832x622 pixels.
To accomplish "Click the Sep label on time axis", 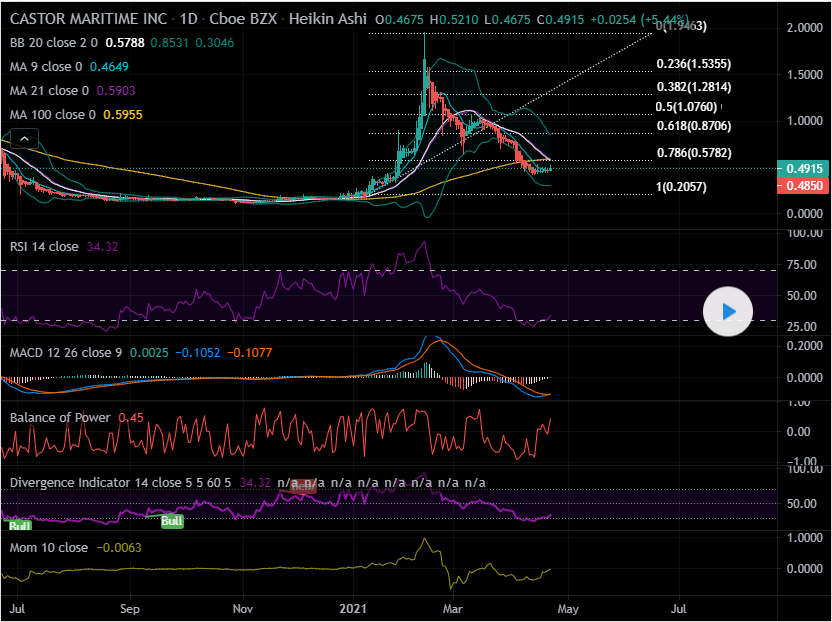I will pos(129,607).
